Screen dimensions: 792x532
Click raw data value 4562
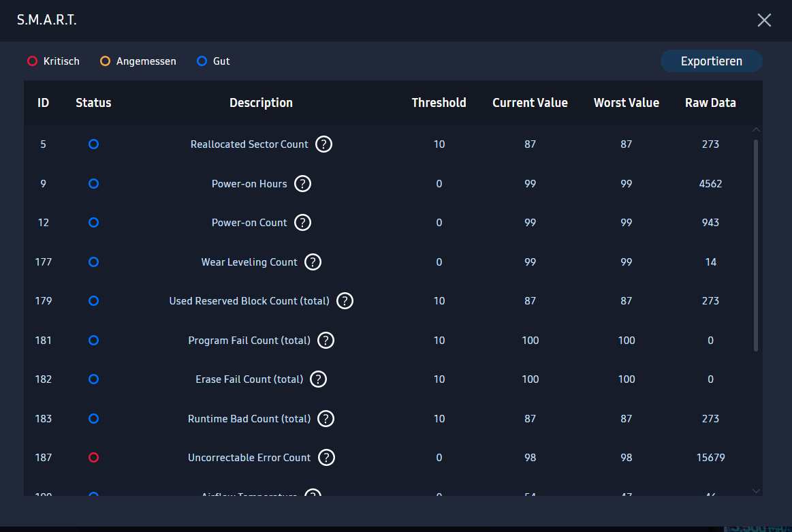[x=711, y=184]
